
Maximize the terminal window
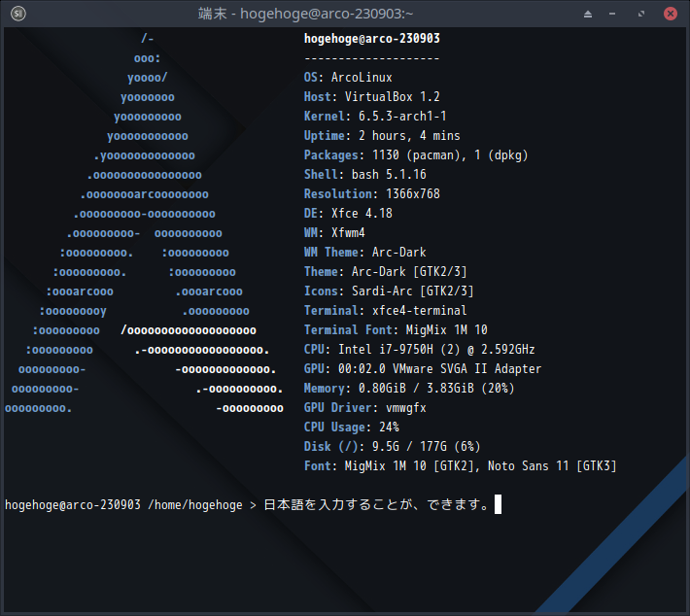pos(641,14)
